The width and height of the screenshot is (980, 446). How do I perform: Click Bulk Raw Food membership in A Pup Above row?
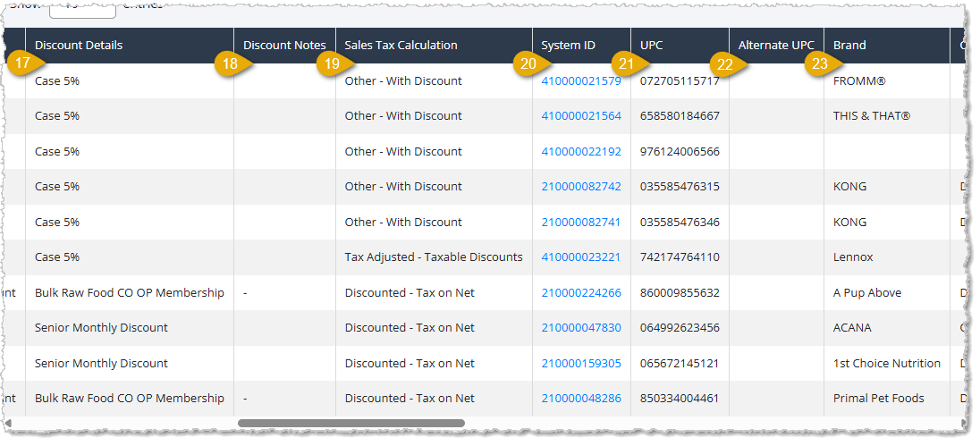pos(130,292)
